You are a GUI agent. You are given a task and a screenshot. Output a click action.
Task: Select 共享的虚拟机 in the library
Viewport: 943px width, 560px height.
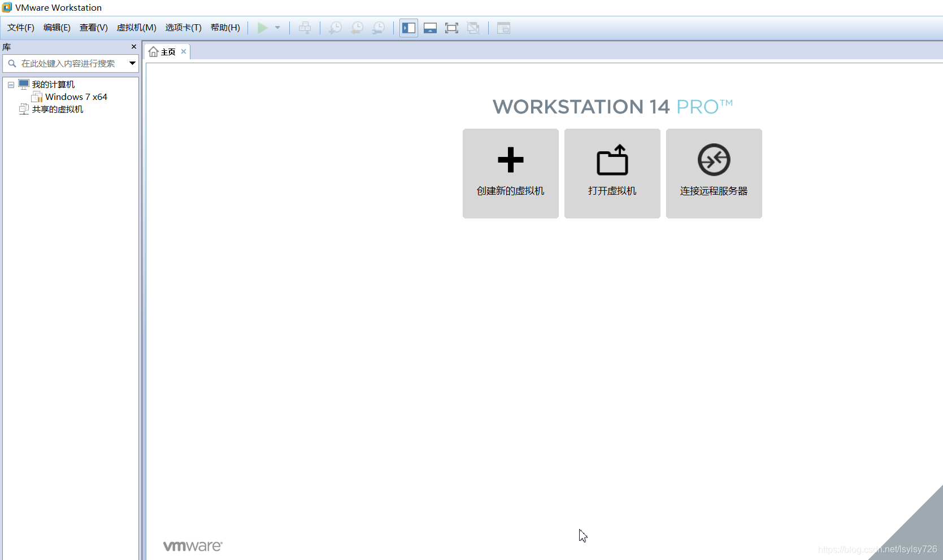point(58,110)
